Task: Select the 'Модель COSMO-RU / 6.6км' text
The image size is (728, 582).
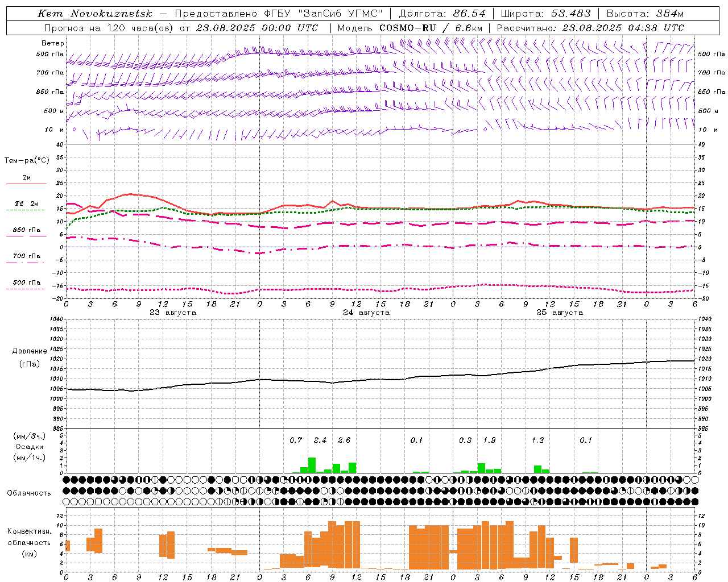Action: point(410,28)
